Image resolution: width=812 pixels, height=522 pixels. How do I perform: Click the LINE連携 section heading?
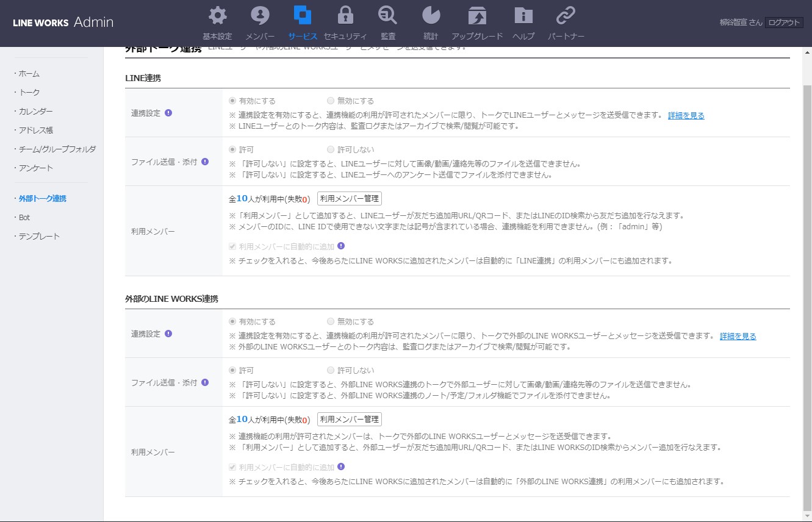click(143, 78)
